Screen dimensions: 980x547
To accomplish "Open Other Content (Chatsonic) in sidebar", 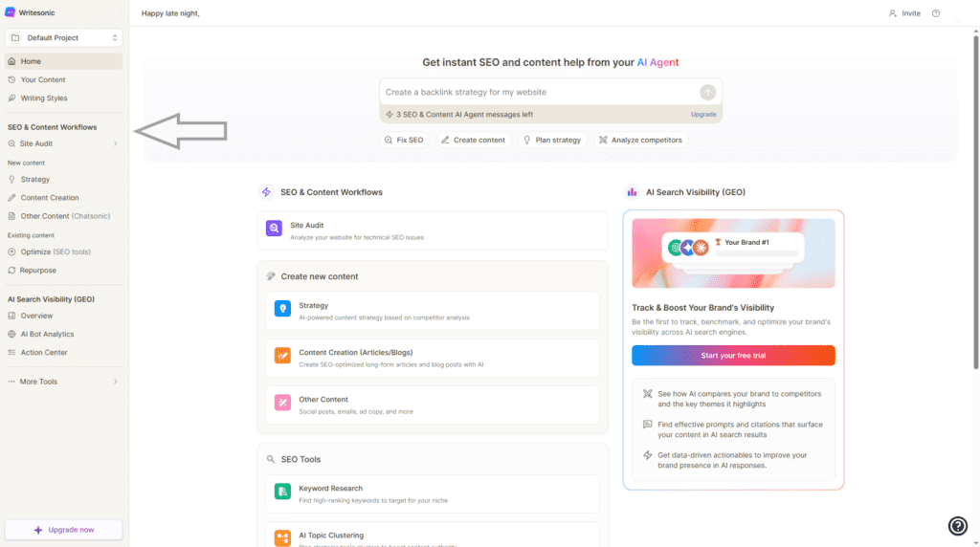I will [64, 216].
